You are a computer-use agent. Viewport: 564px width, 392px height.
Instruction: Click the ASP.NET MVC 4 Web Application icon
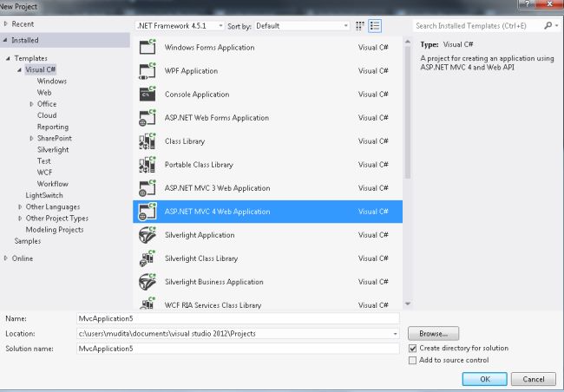point(148,212)
